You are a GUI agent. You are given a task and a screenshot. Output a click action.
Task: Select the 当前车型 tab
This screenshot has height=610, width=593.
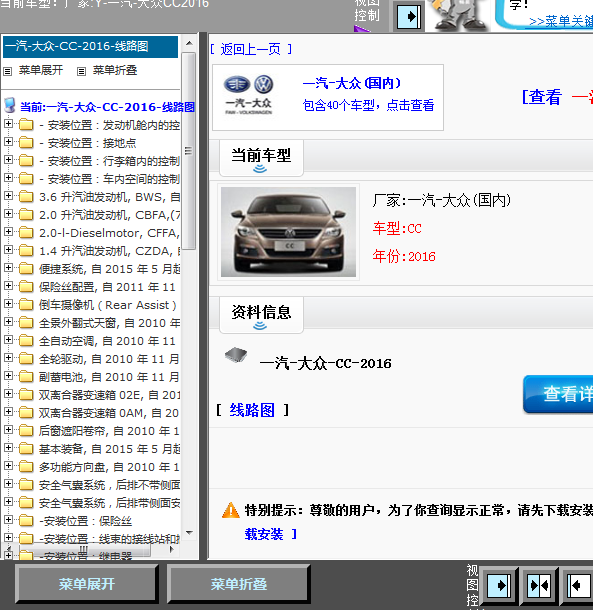tap(261, 158)
